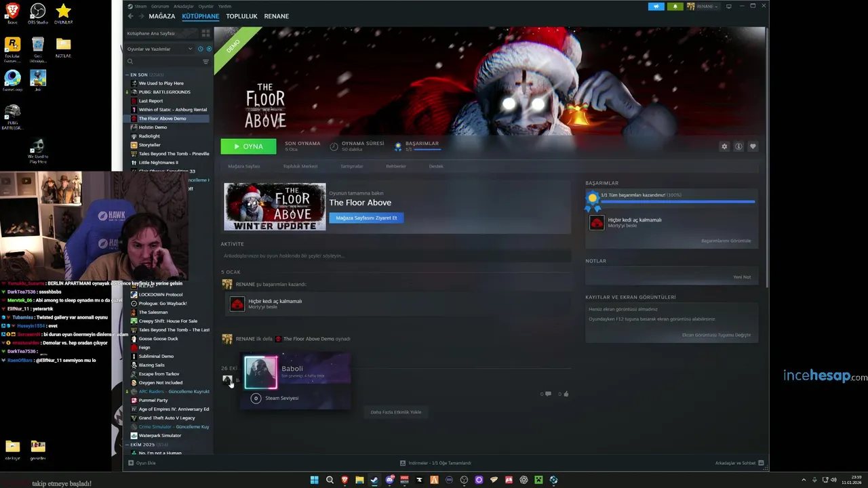
Task: Open Discord on the taskbar
Action: pos(389,480)
